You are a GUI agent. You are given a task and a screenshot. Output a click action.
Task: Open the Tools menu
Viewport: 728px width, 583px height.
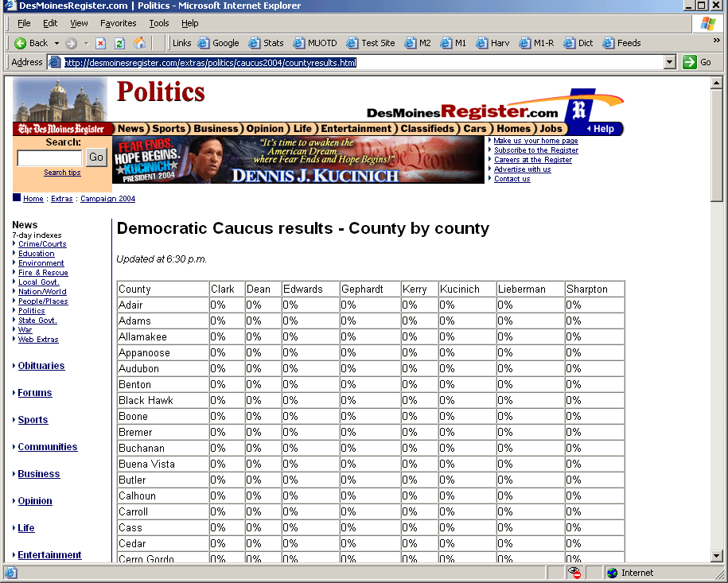(x=159, y=24)
